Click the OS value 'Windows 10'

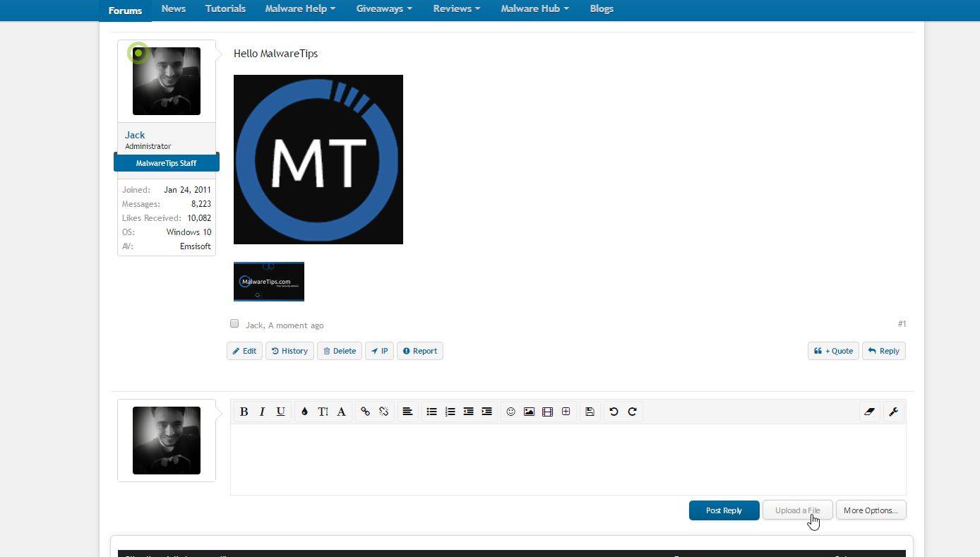(x=189, y=232)
